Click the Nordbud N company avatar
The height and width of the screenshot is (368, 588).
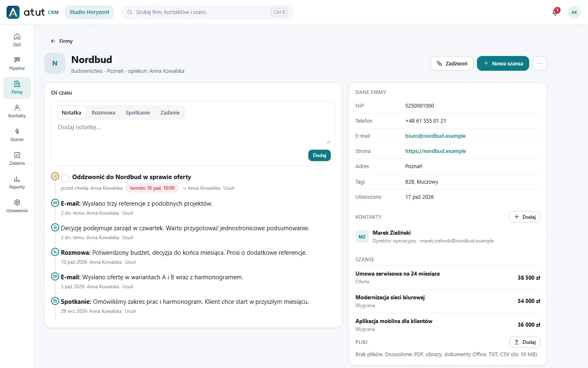click(x=55, y=63)
